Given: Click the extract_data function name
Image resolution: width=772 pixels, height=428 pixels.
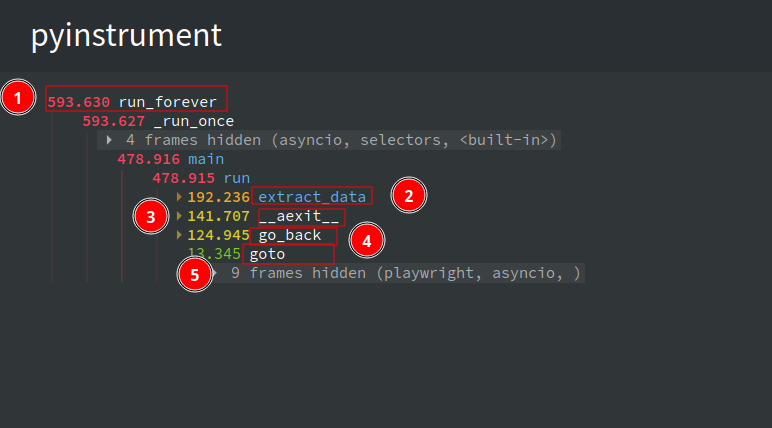Looking at the screenshot, I should 312,197.
